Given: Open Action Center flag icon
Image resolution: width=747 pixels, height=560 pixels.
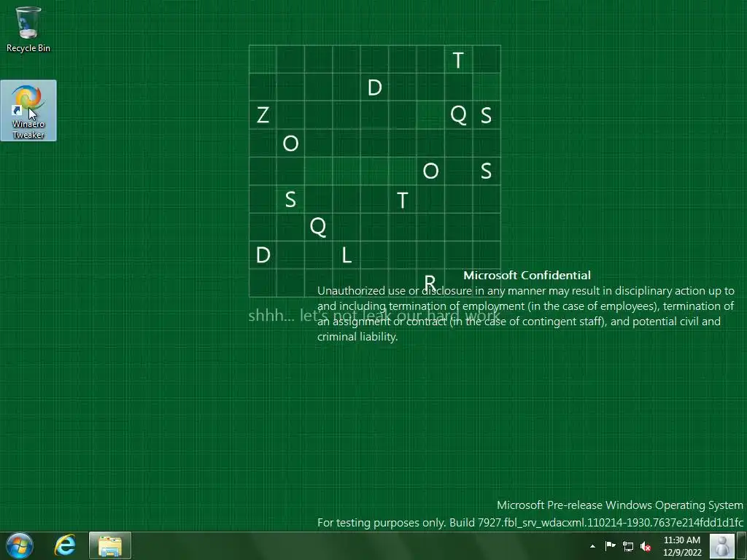Looking at the screenshot, I should 611,546.
